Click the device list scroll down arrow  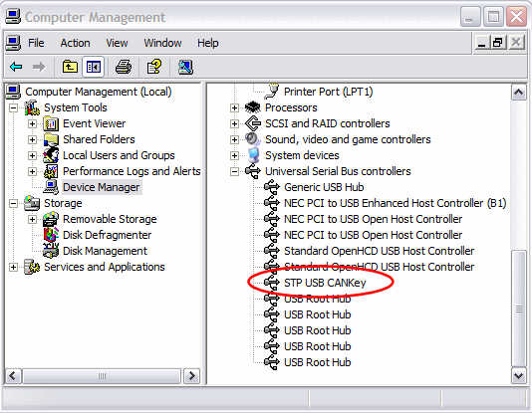coord(518,376)
